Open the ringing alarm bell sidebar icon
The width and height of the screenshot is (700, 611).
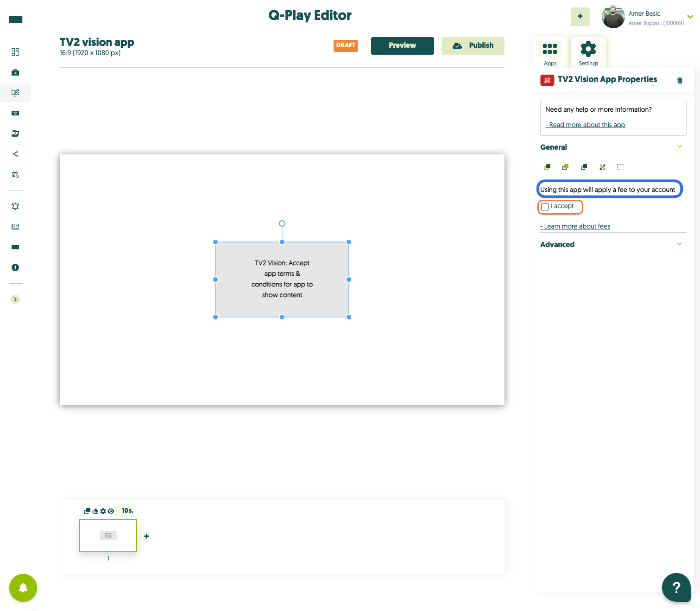click(x=15, y=206)
